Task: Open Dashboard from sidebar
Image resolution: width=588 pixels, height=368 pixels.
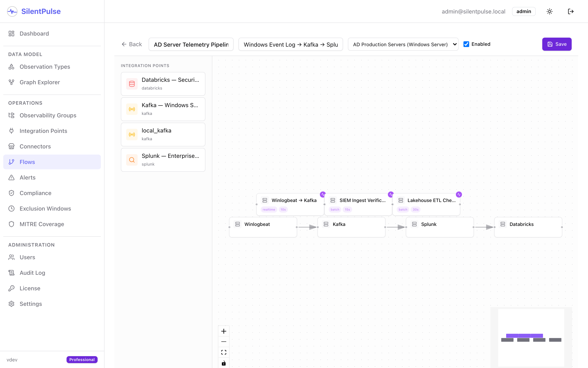Action: (52, 34)
